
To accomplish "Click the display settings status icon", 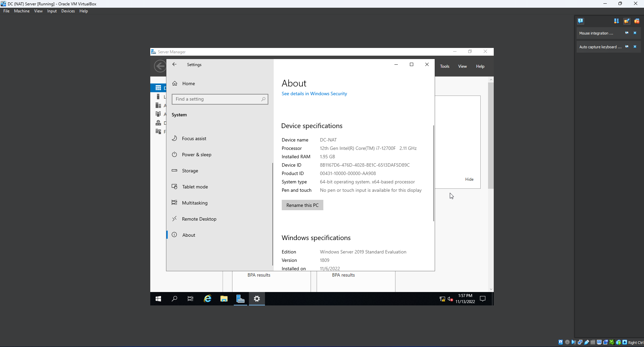I will (x=599, y=342).
